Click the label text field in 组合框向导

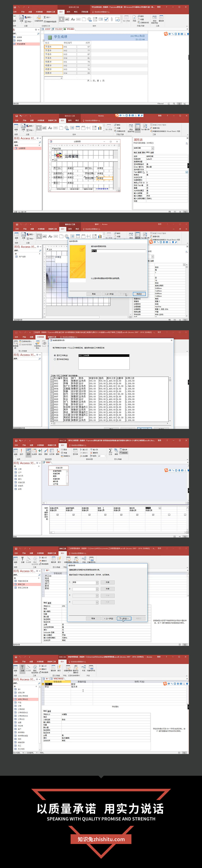[118, 251]
